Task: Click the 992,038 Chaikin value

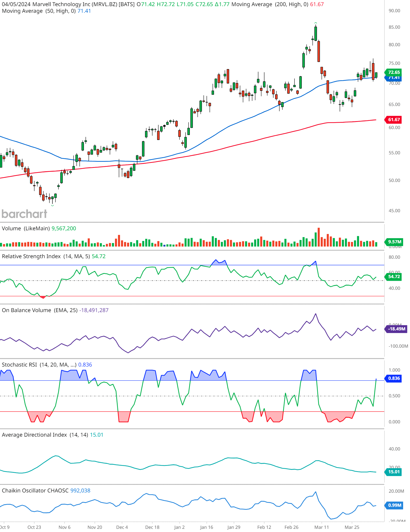Action: coord(80,491)
